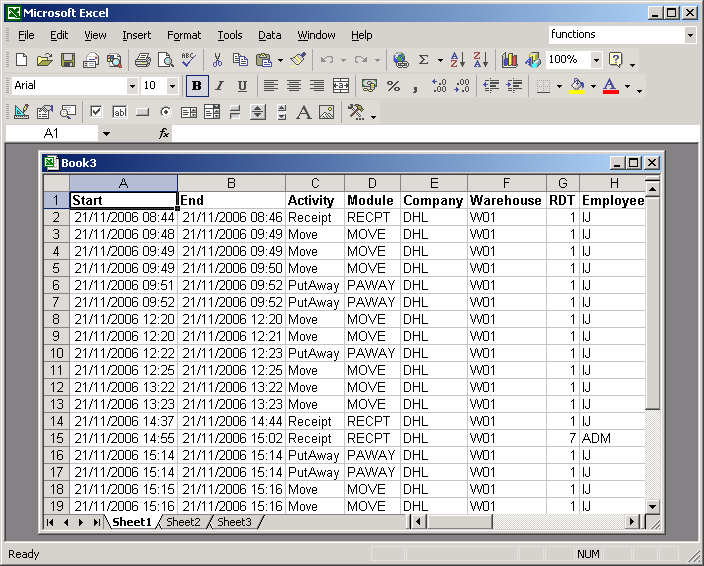The height and width of the screenshot is (566, 704).
Task: Go to last sheet tab arrow
Action: (x=97, y=522)
